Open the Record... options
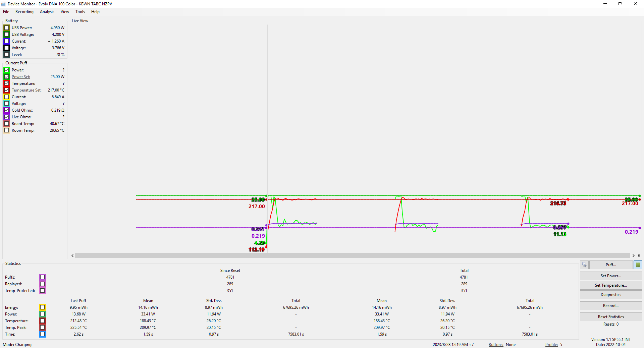The width and height of the screenshot is (644, 348). [x=610, y=306]
